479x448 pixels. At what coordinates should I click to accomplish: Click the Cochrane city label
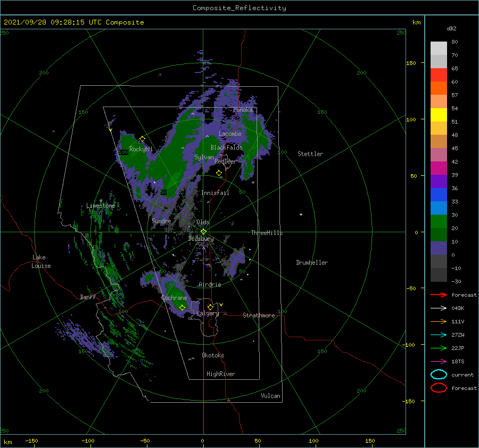click(x=174, y=298)
